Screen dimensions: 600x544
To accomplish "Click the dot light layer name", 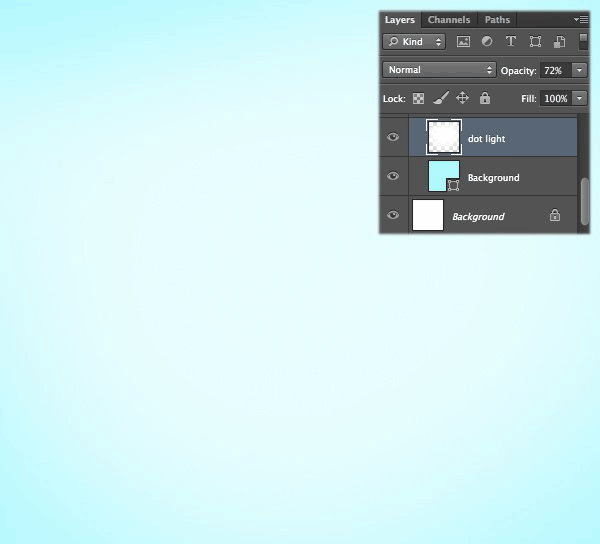I will [x=486, y=139].
